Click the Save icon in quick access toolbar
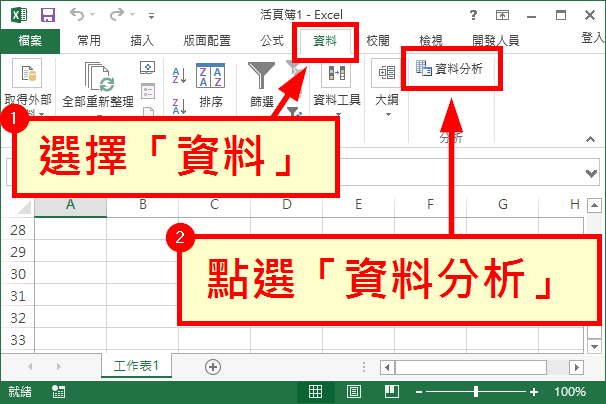 click(x=48, y=15)
